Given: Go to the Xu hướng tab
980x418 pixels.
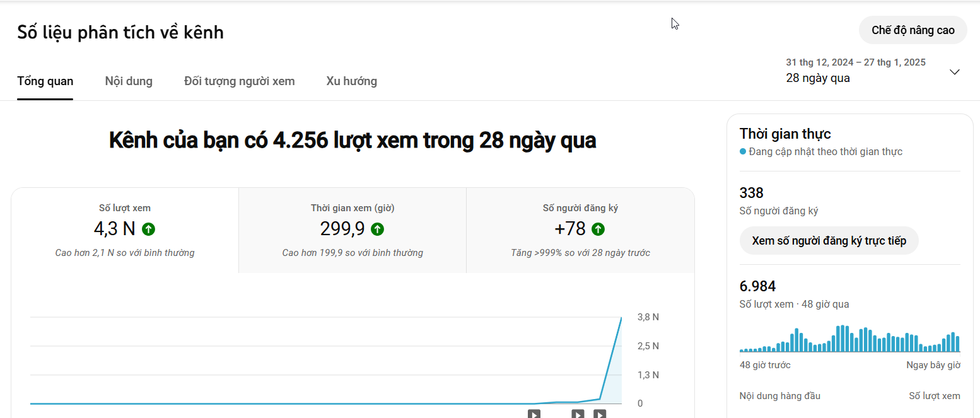Looking at the screenshot, I should point(351,81).
